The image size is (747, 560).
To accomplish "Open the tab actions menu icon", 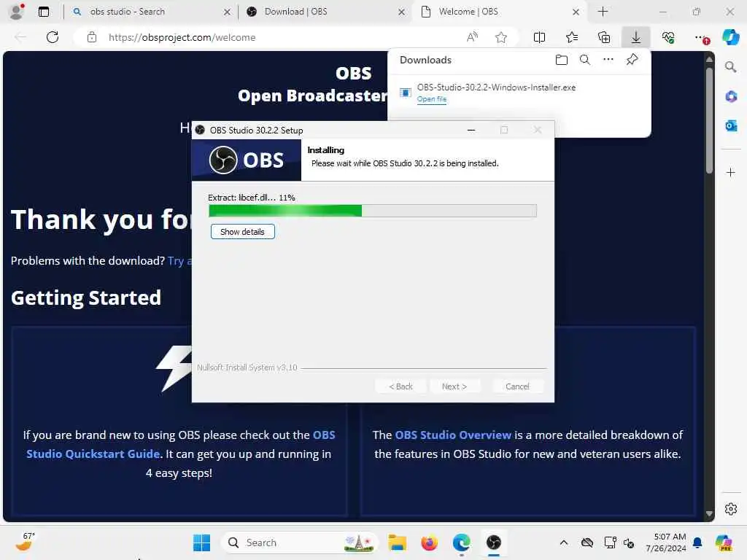I will [44, 12].
